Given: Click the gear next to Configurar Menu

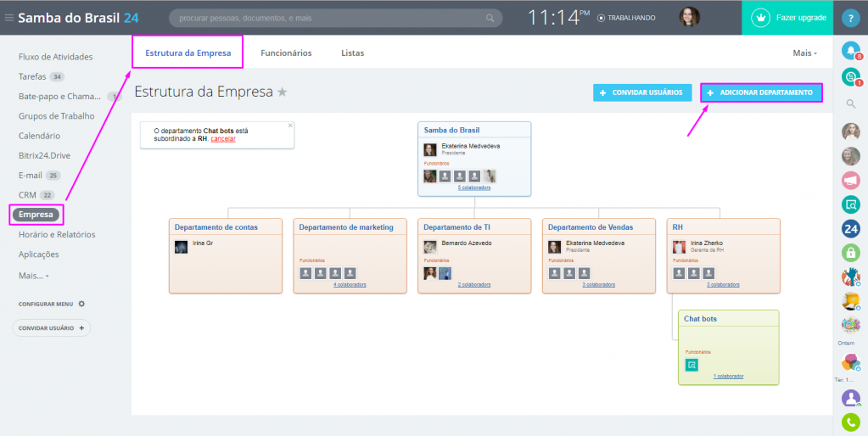Looking at the screenshot, I should pyautogui.click(x=81, y=304).
